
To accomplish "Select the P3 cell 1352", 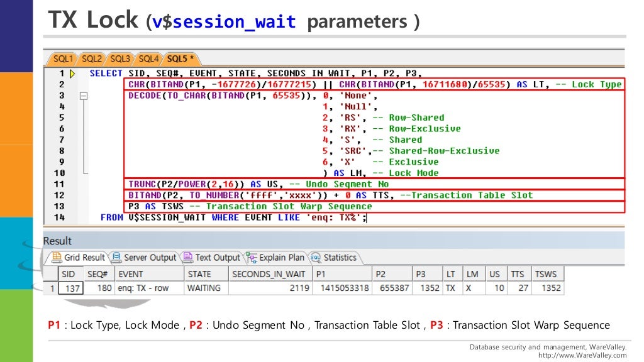I will pos(427,288).
